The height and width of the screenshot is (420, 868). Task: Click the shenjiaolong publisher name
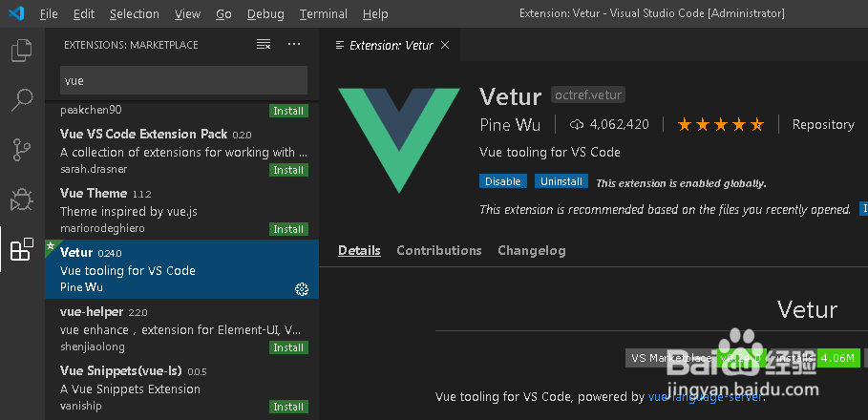[92, 346]
